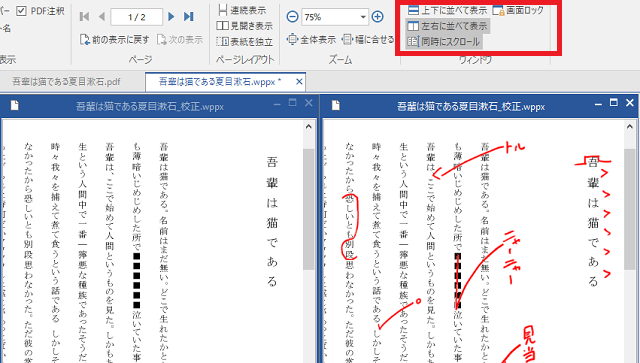Click the left pane scroll-up arrow
The height and width of the screenshot is (363, 640).
309,127
